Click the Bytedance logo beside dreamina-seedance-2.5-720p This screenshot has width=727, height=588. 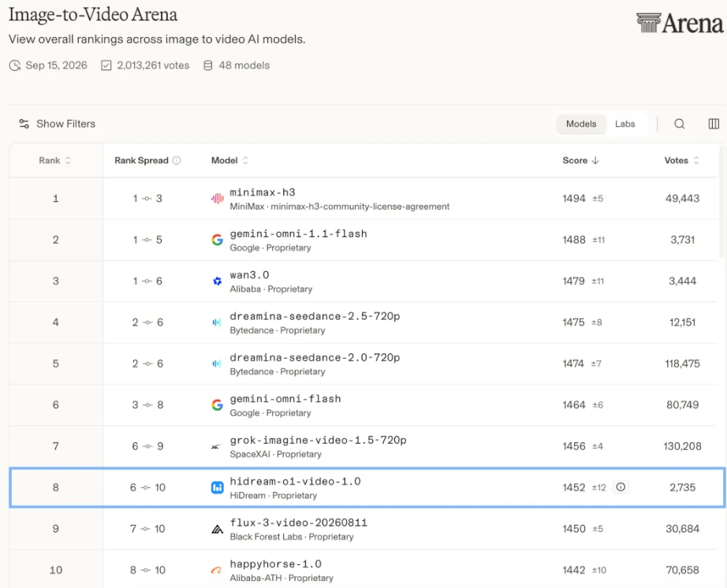click(x=217, y=322)
